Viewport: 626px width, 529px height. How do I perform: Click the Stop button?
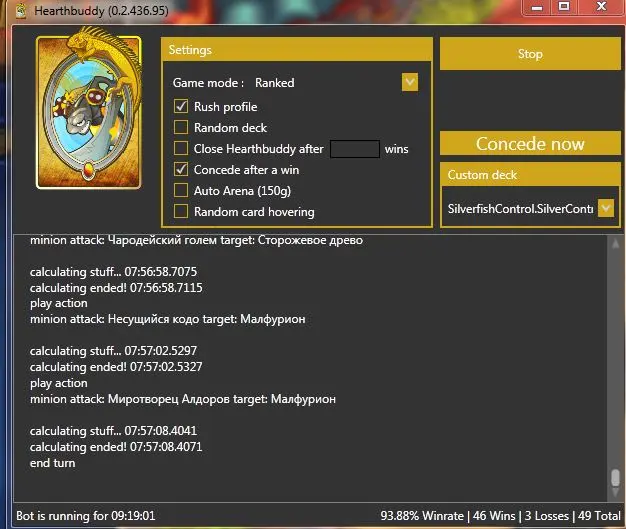(530, 54)
